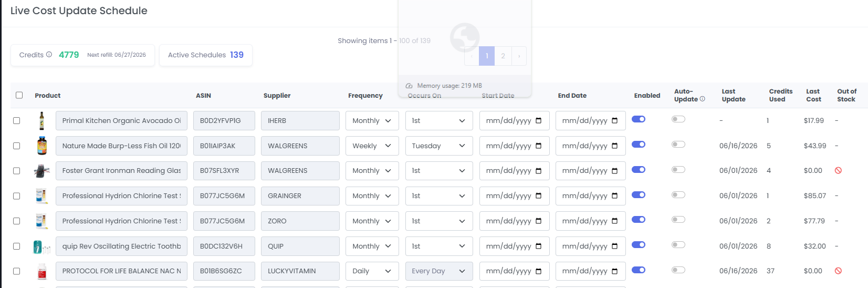Screen dimensions: 868x288
Task: Open End Date calendar for Primal Kitchen row
Action: pyautogui.click(x=614, y=121)
